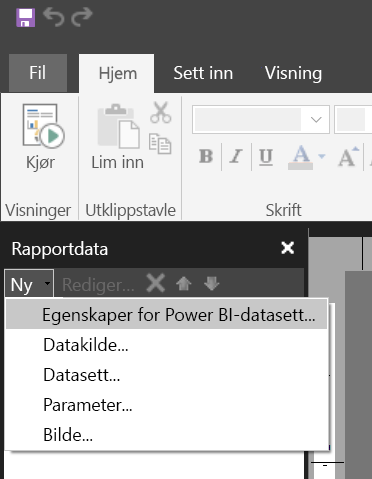Image resolution: width=372 pixels, height=479 pixels.
Task: Click Rediger... in Rapportdata toolbar
Action: point(98,285)
